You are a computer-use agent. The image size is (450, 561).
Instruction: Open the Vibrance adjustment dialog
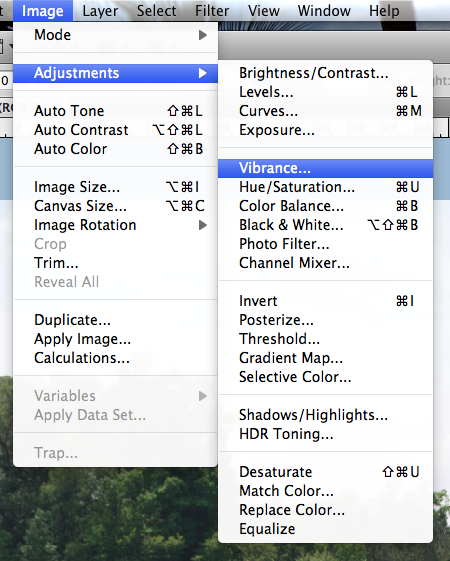pos(325,168)
